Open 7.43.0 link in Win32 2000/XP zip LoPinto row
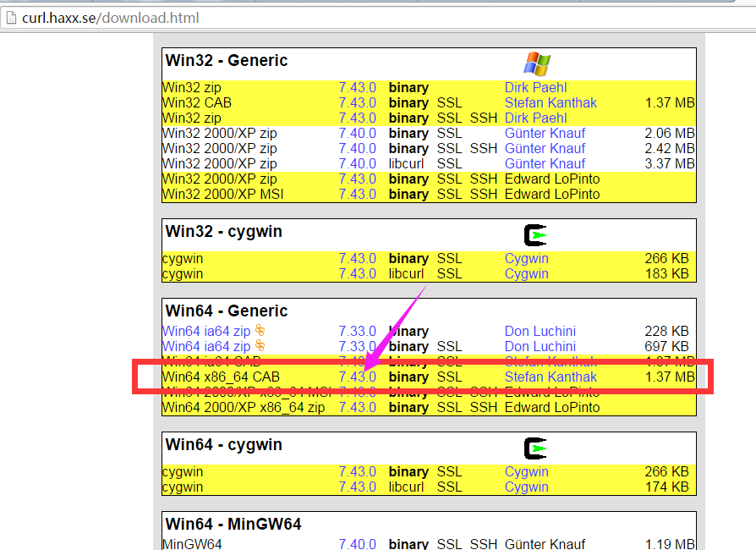The height and width of the screenshot is (550, 756). pyautogui.click(x=357, y=179)
